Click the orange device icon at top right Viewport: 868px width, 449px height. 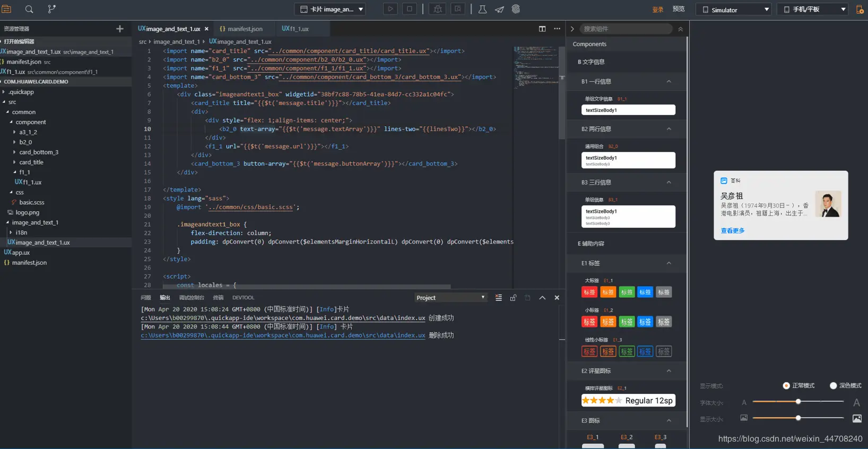(860, 10)
